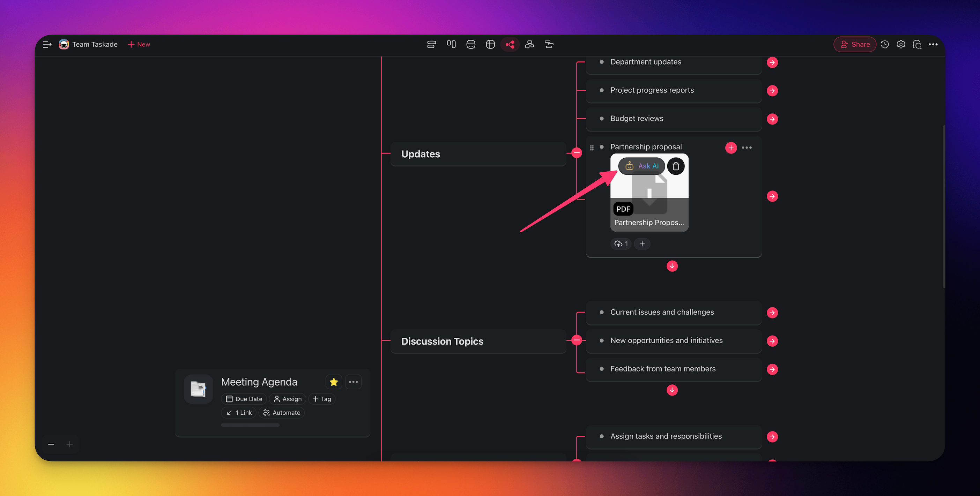
Task: Collapse the Updates branch
Action: click(577, 153)
